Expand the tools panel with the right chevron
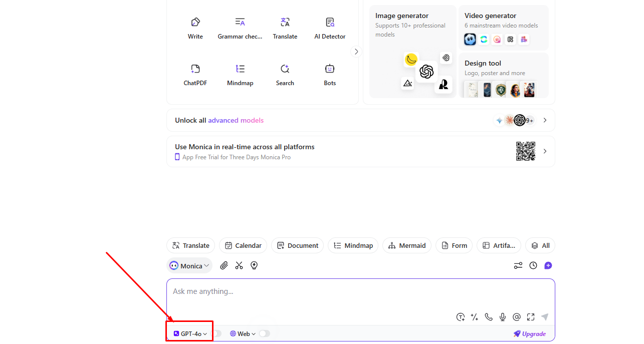This screenshot has height=344, width=644. coord(356,51)
